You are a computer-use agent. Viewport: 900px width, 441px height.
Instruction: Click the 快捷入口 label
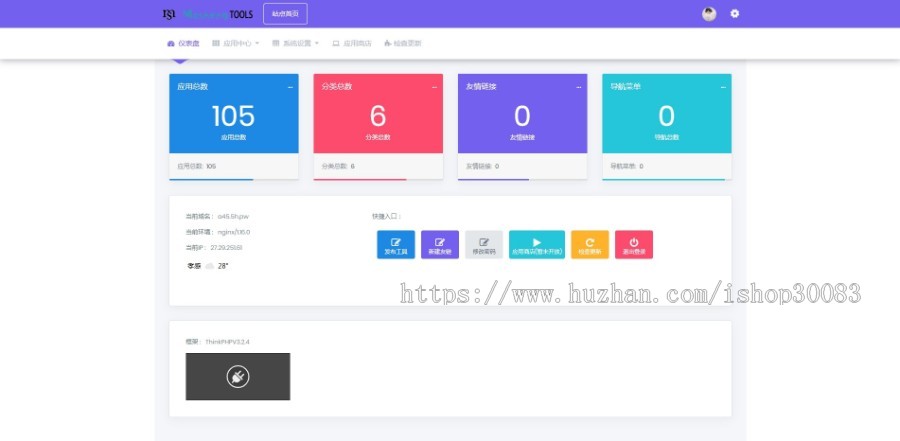[x=386, y=216]
